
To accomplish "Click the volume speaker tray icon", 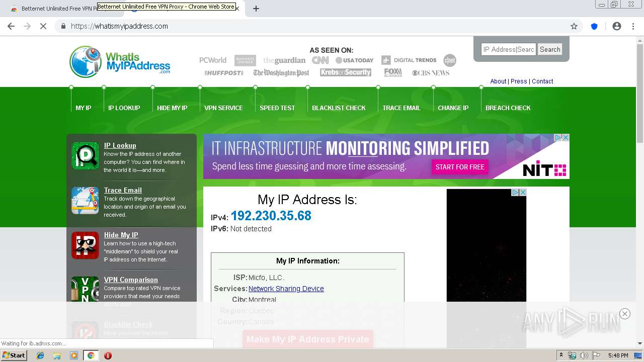I will coord(584,355).
